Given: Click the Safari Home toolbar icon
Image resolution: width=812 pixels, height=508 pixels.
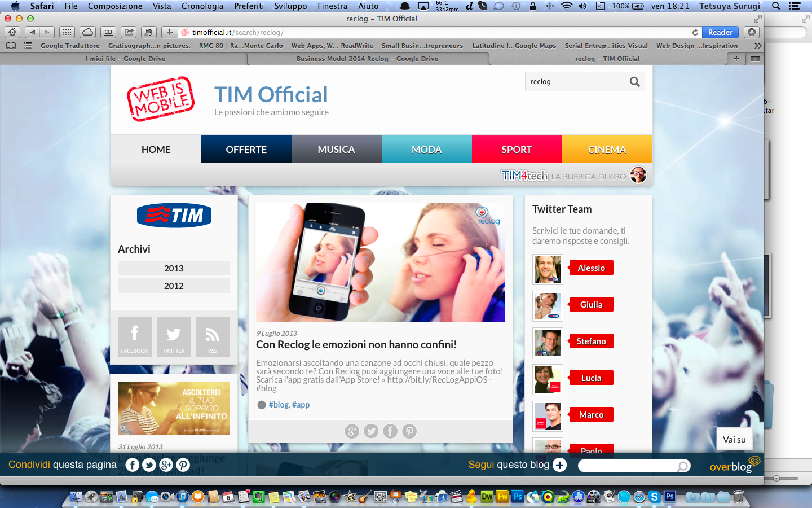Looking at the screenshot, I should click(x=12, y=32).
